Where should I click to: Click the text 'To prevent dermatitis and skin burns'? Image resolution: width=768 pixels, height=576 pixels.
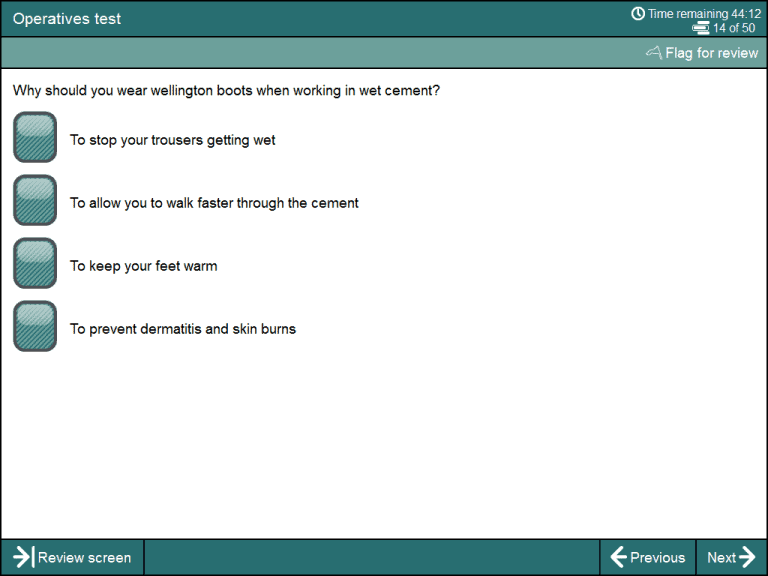coord(183,329)
